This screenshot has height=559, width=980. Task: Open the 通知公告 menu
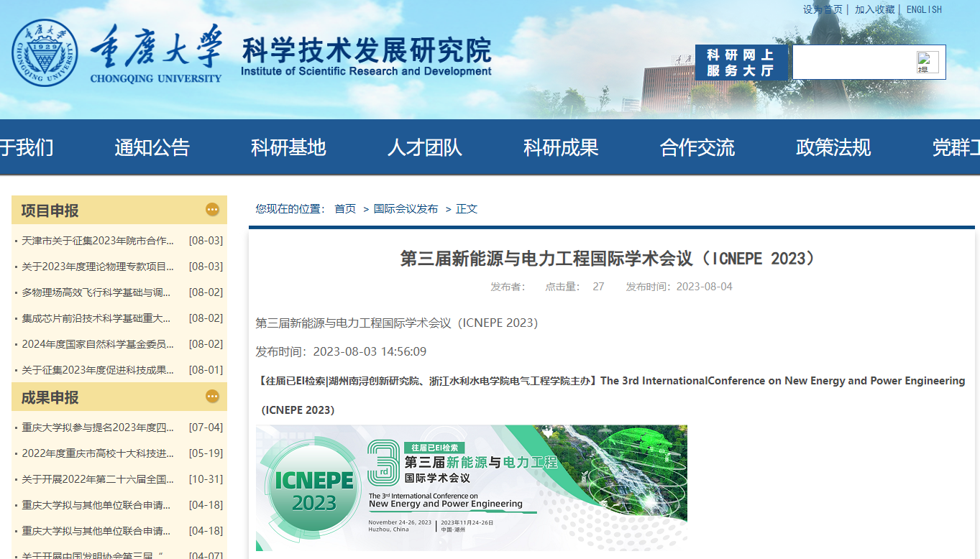pos(152,147)
